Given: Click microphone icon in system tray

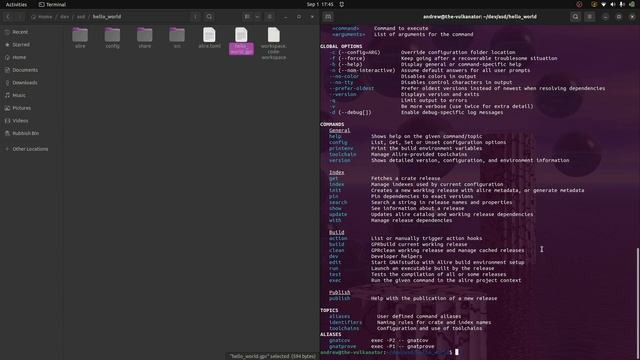Looking at the screenshot, I should coord(622,4).
